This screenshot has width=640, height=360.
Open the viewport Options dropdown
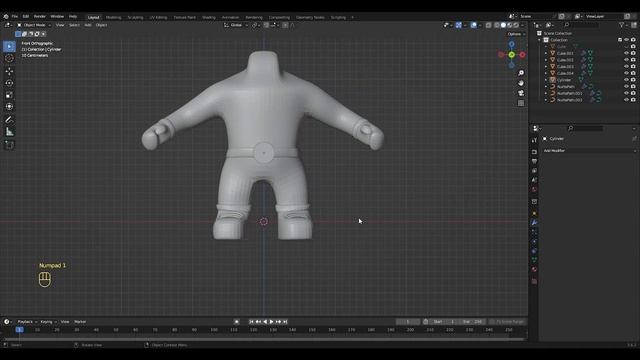516,34
